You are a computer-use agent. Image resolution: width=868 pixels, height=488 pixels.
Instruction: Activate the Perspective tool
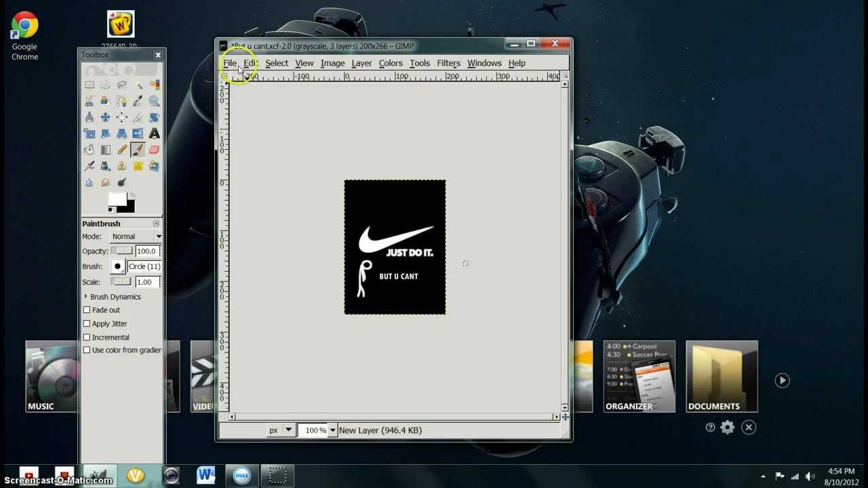coord(121,134)
